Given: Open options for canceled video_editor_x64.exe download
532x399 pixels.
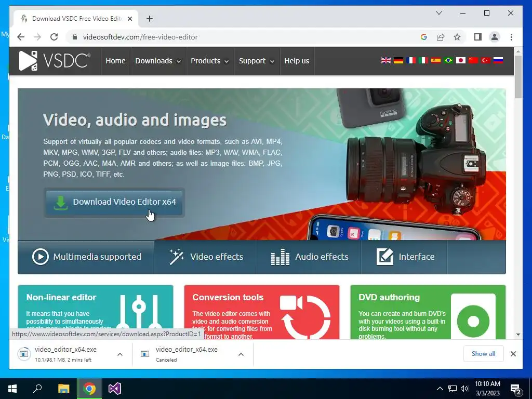Looking at the screenshot, I should click(241, 354).
